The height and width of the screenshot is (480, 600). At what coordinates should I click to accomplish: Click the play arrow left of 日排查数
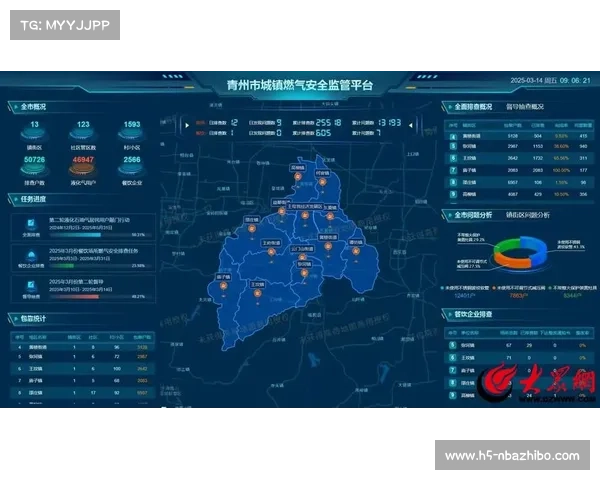pyautogui.click(x=187, y=125)
